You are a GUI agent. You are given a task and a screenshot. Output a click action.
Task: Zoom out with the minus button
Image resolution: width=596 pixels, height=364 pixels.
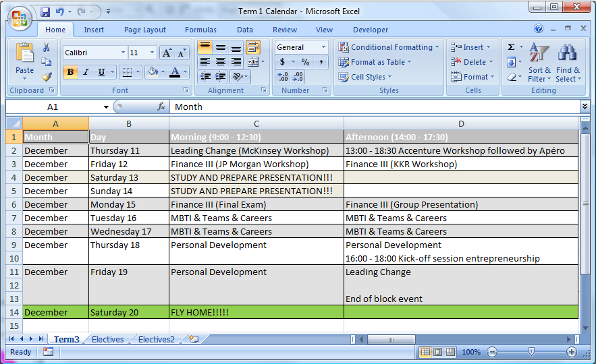tap(492, 353)
